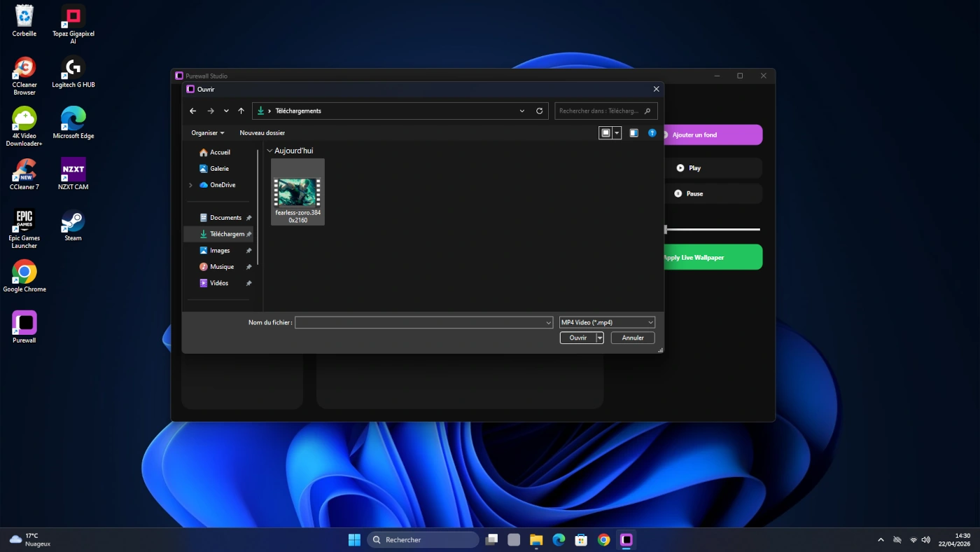Click in the Nom du fichier field
This screenshot has width=980, height=552.
point(420,322)
